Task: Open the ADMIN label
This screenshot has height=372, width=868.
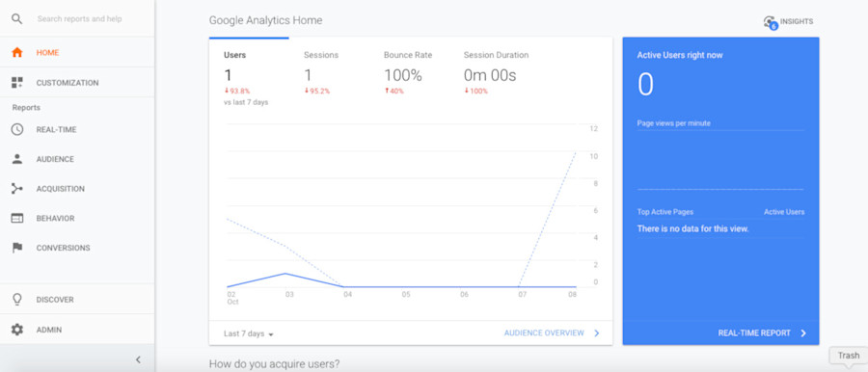Action: tap(49, 330)
